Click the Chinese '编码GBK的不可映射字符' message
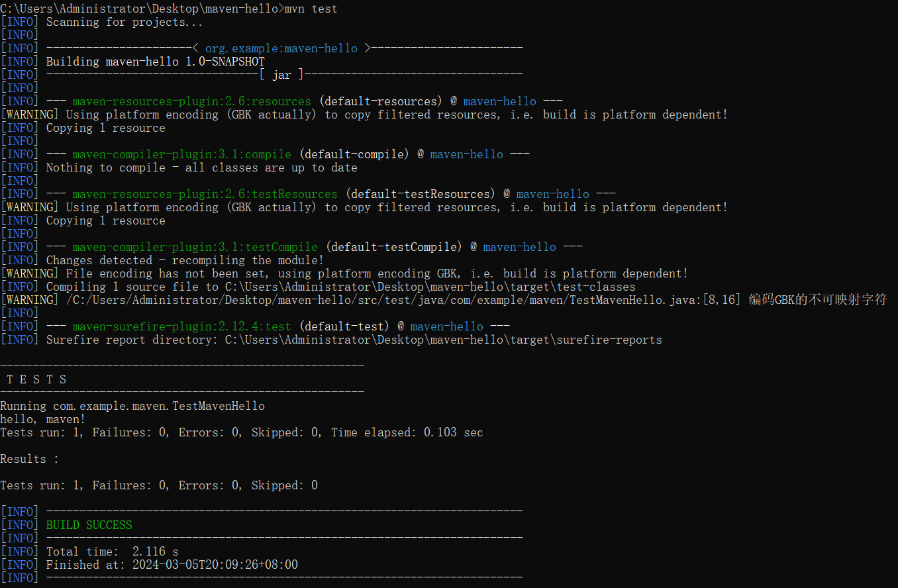898x588 pixels. coord(818,300)
